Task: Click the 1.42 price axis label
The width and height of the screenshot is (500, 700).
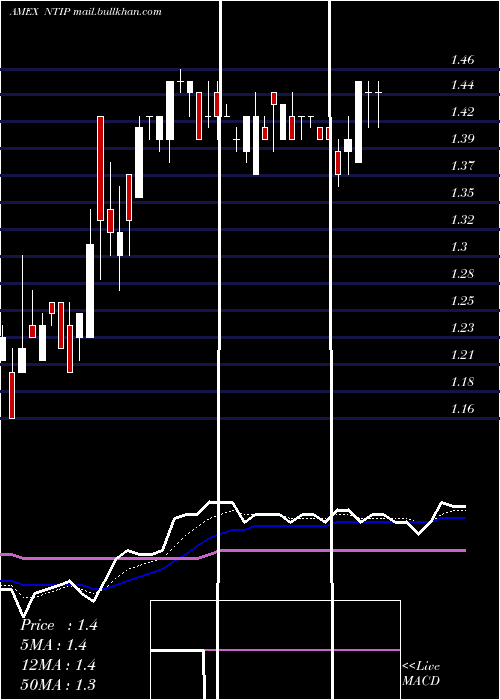Action: [462, 112]
